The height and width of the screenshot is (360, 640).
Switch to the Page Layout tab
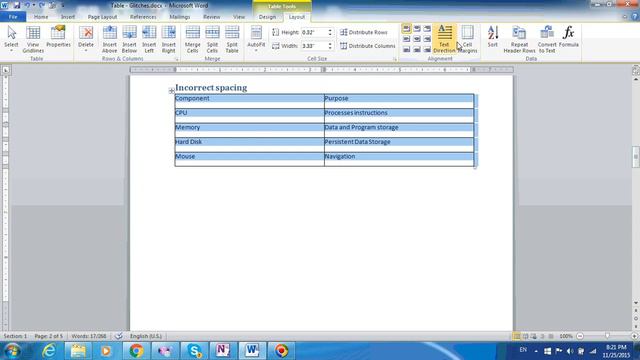tap(102, 17)
